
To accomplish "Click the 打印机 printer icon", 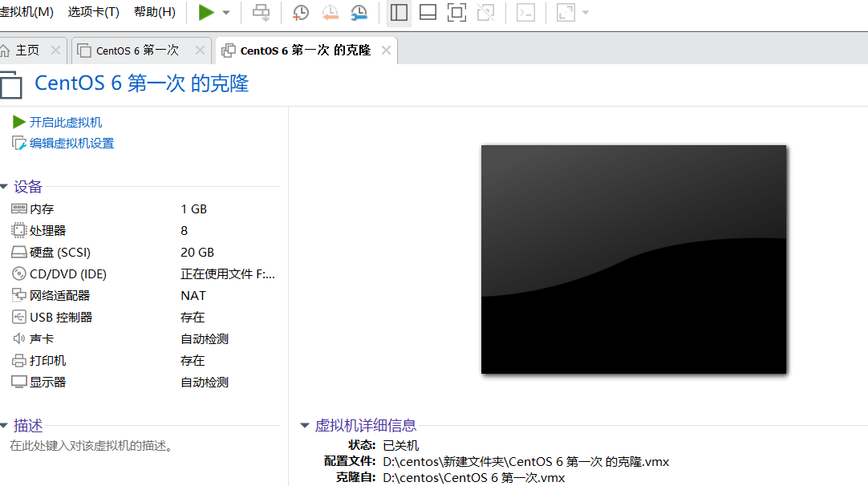I will pos(18,360).
